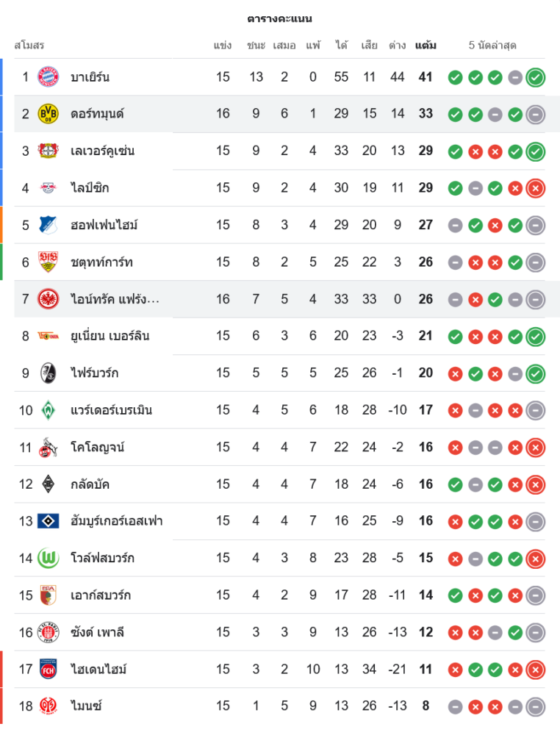Click Dortmund's most recent draw result icon
560x735 pixels.
[x=536, y=114]
